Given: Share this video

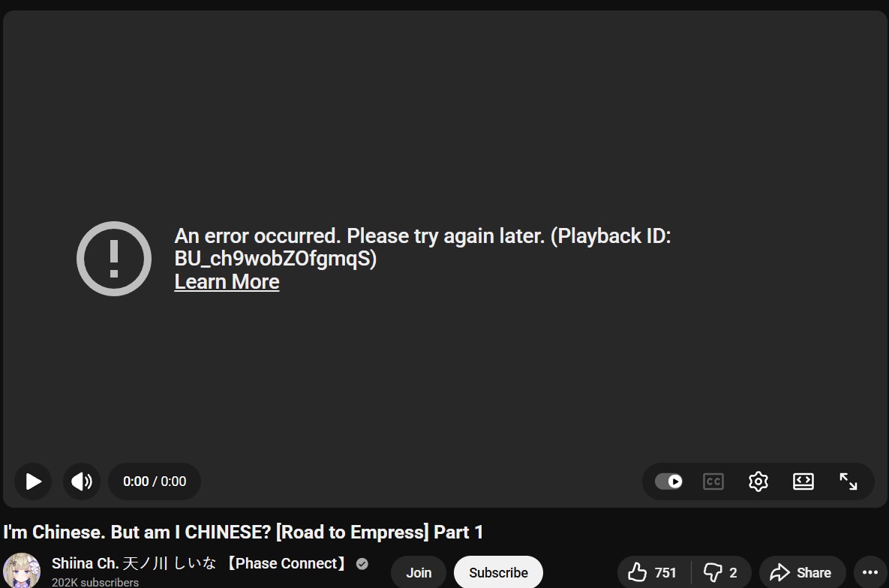Looking at the screenshot, I should coord(802,573).
